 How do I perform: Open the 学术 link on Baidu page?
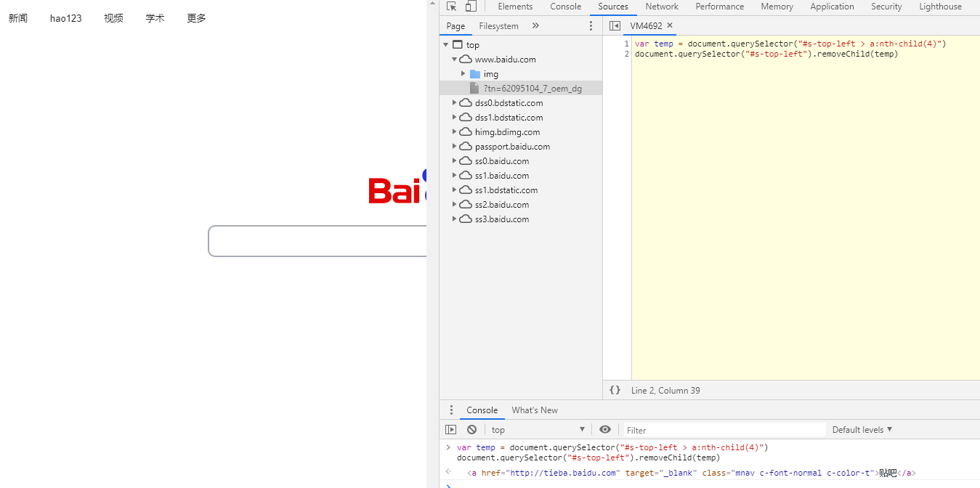click(155, 18)
